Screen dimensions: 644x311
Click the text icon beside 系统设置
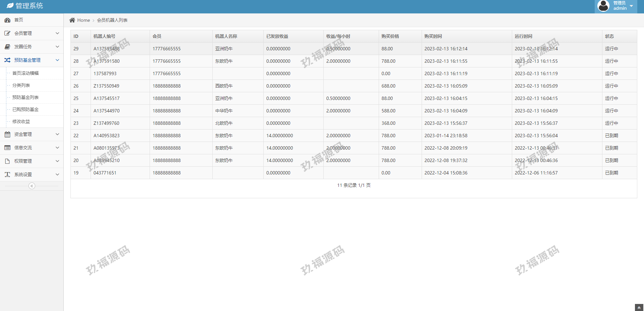(x=7, y=174)
